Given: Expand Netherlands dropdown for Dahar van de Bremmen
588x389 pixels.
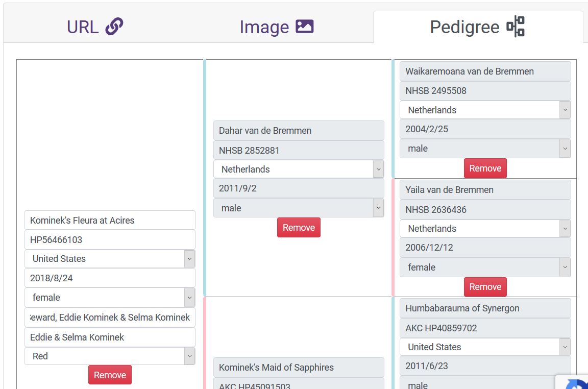Looking at the screenshot, I should [x=299, y=169].
